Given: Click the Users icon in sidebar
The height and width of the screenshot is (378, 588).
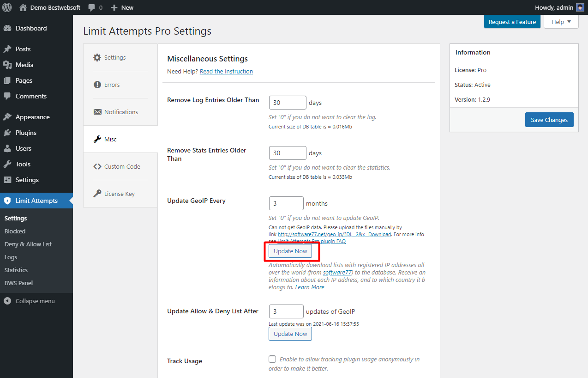Looking at the screenshot, I should click(x=7, y=148).
